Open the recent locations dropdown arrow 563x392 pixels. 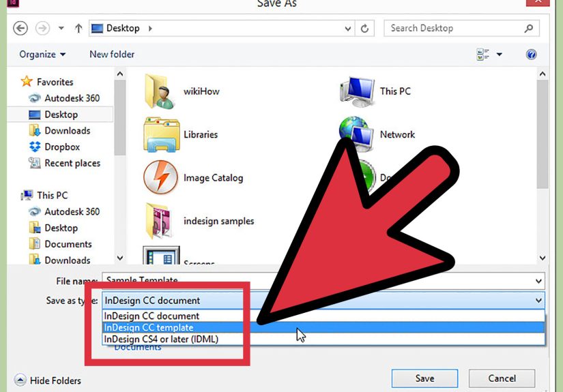click(x=61, y=28)
